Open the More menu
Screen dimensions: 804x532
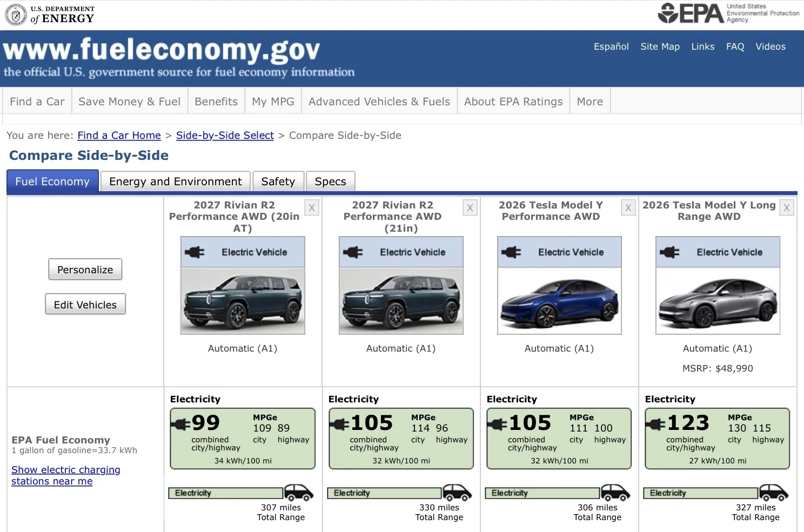[590, 102]
